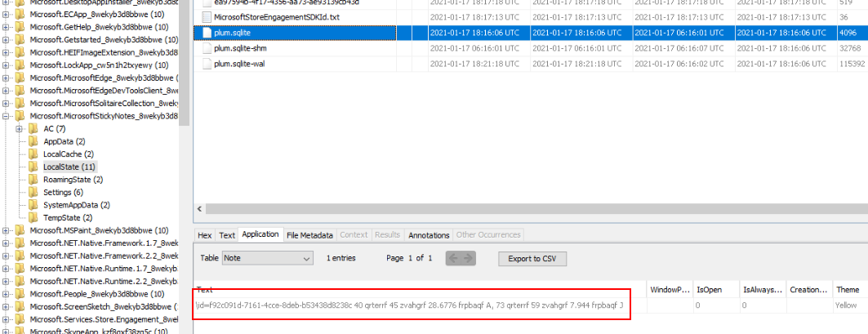Expand the Microsoft.NET.Native.Framework.1.7 node
The height and width of the screenshot is (334, 868).
6,243
